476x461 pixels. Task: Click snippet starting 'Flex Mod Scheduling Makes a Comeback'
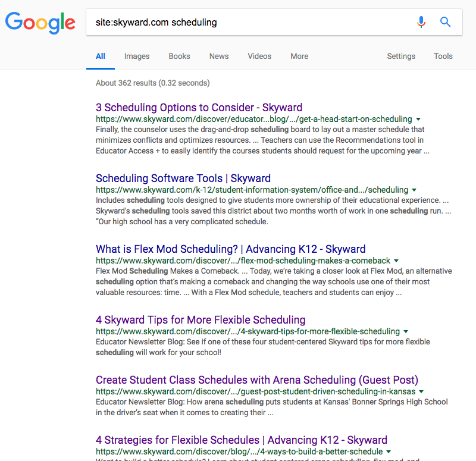click(x=274, y=281)
